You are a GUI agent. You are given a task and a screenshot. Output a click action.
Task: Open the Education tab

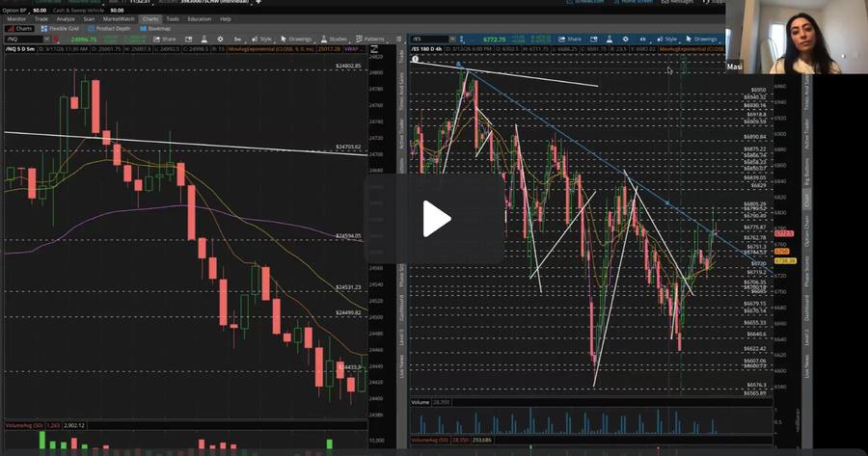pos(200,19)
